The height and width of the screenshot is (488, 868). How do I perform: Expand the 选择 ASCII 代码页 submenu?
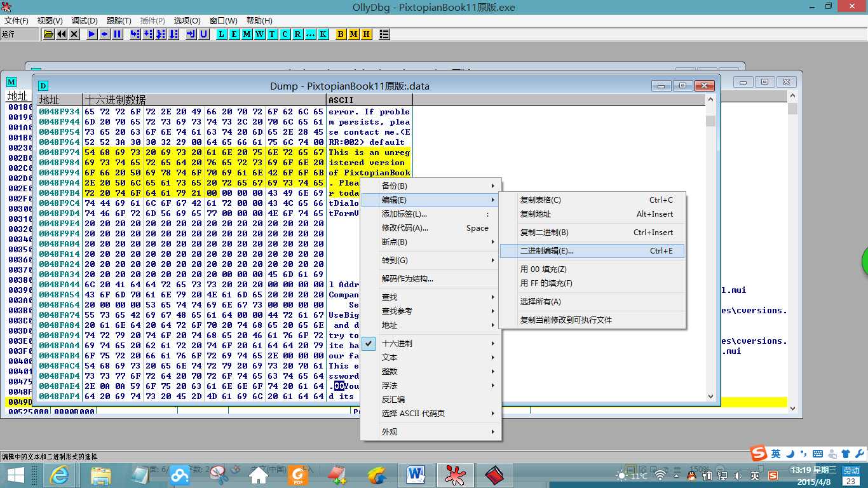431,414
